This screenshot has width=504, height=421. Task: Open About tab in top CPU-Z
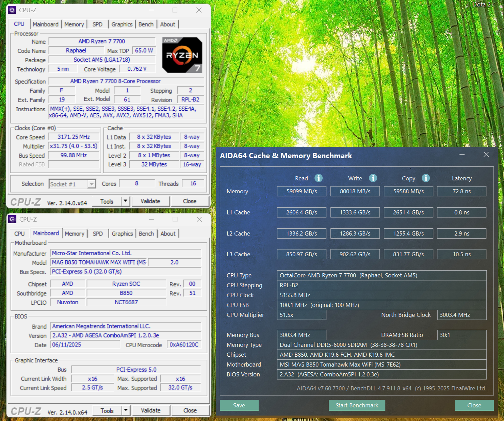[x=168, y=24]
